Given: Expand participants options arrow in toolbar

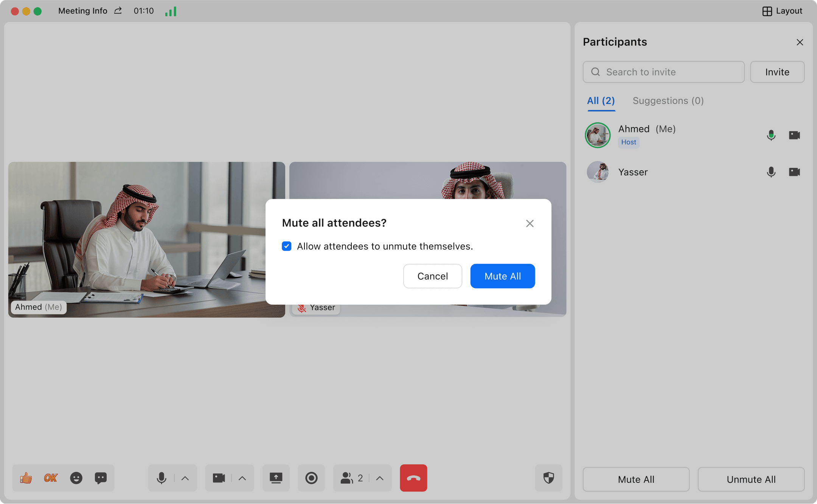Looking at the screenshot, I should pos(380,478).
